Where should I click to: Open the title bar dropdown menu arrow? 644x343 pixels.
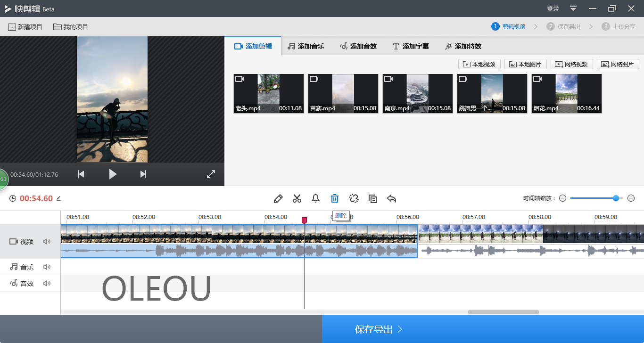pos(573,8)
